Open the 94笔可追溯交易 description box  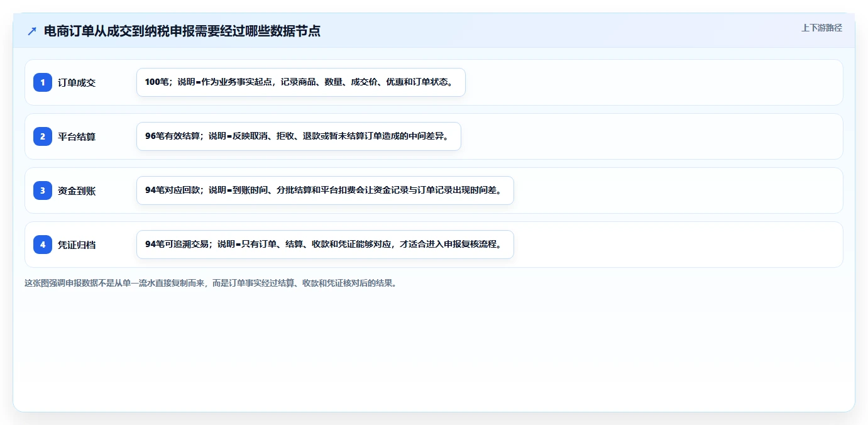click(325, 245)
